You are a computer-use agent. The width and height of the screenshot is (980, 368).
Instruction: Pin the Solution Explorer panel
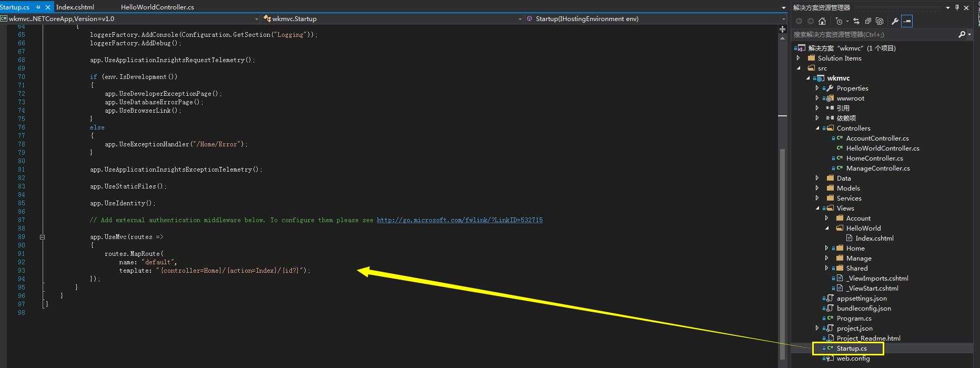pos(957,7)
